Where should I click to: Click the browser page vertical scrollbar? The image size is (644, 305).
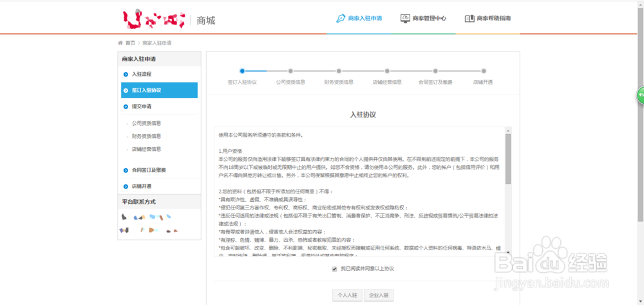[x=641, y=115]
